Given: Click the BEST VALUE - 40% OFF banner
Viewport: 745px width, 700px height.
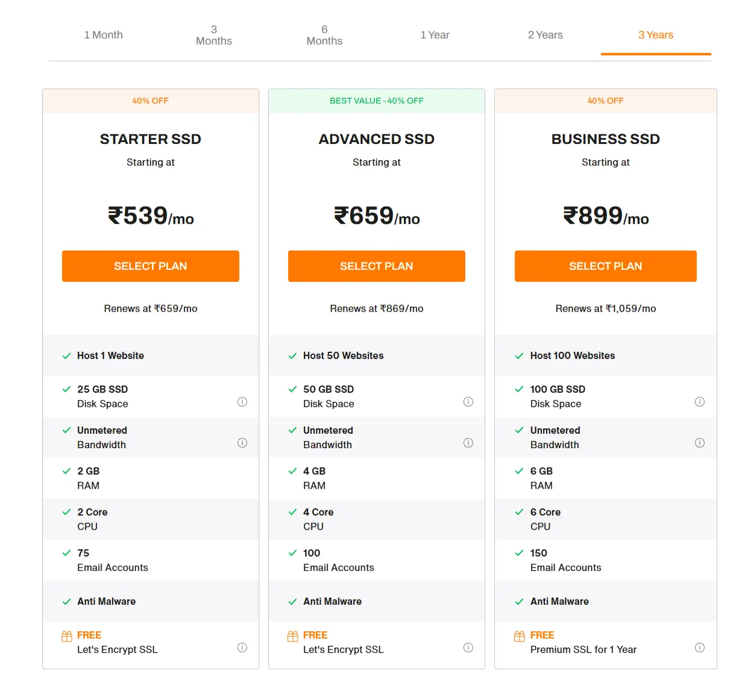Looking at the screenshot, I should 376,101.
